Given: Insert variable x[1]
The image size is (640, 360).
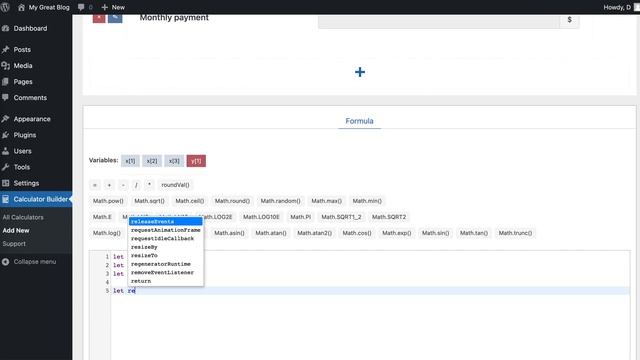Looking at the screenshot, I should (130, 161).
